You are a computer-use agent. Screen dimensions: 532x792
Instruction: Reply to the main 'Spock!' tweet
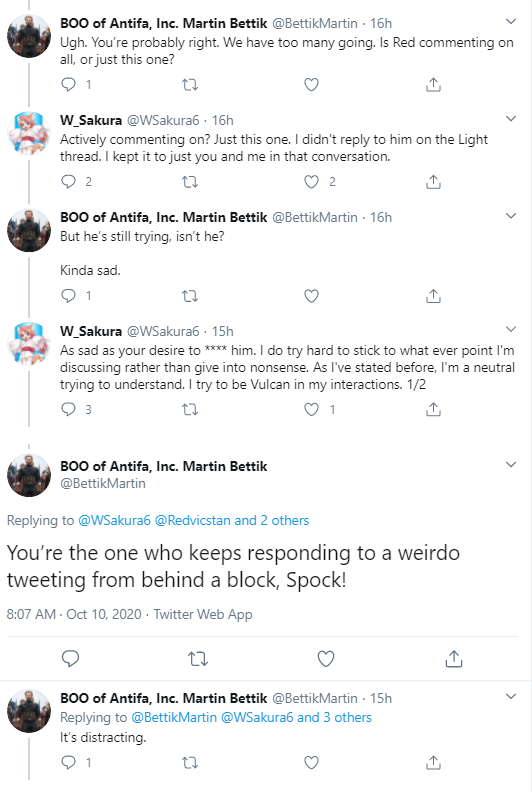[x=70, y=659]
